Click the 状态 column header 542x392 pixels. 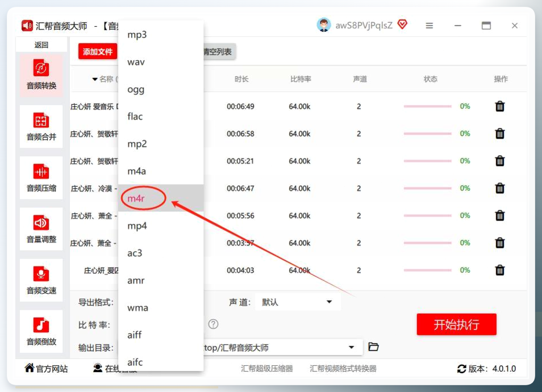[430, 79]
